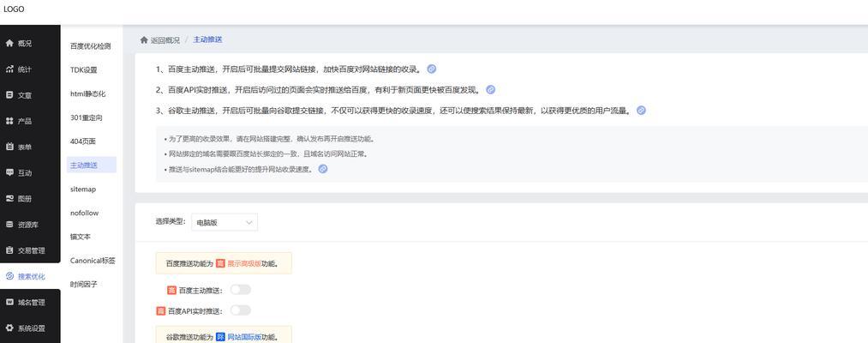Click the 选择类型 label
The image size is (868, 343).
[170, 221]
